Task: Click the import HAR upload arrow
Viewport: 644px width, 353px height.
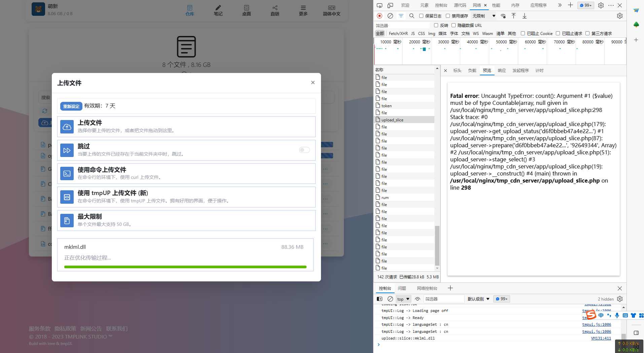Action: click(x=514, y=16)
